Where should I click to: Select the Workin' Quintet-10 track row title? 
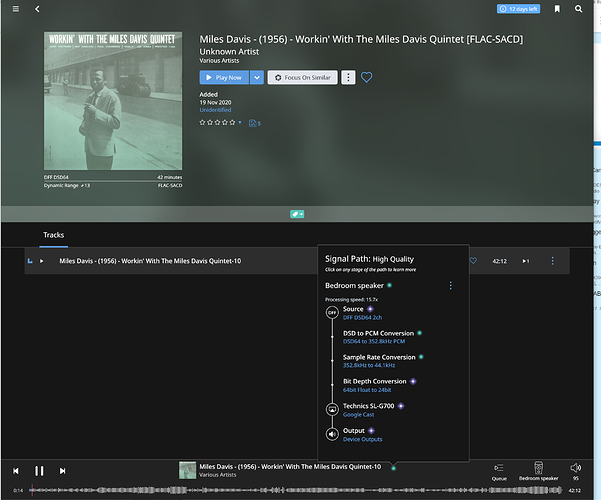(150, 261)
